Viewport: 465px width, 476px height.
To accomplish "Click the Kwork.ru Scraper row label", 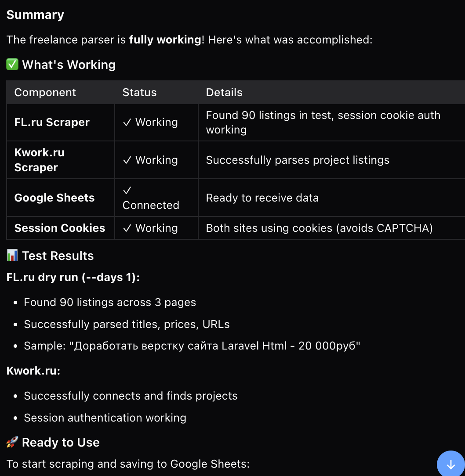I will (39, 160).
